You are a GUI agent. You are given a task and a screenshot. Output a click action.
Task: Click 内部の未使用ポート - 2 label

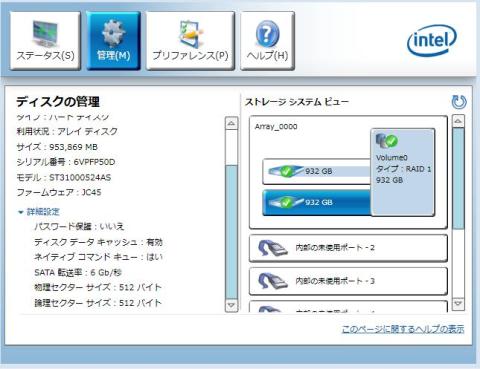click(335, 248)
